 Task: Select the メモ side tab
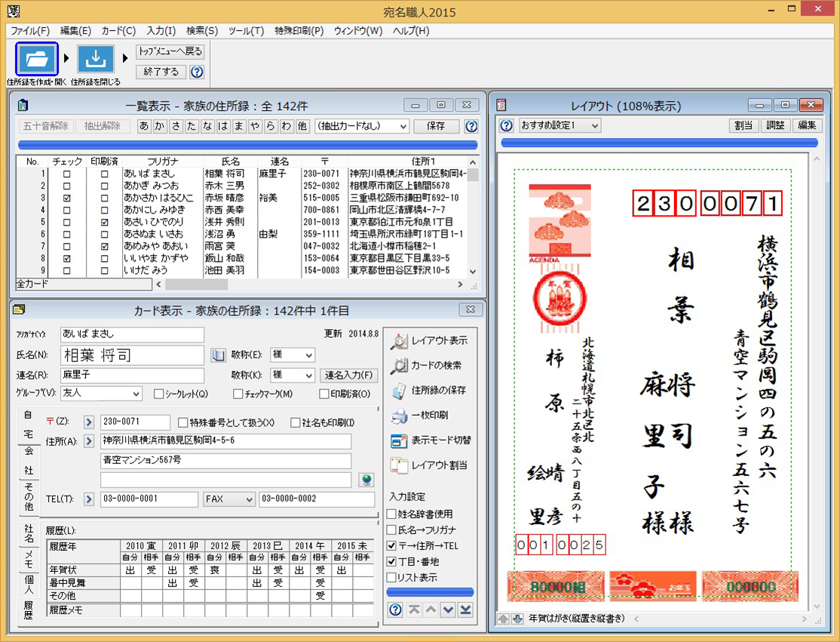point(29,560)
